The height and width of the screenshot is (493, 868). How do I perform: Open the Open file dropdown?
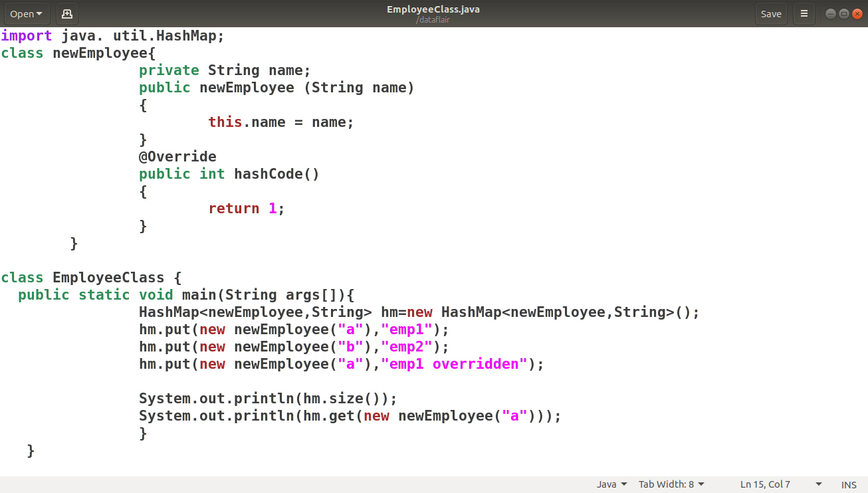pyautogui.click(x=26, y=13)
